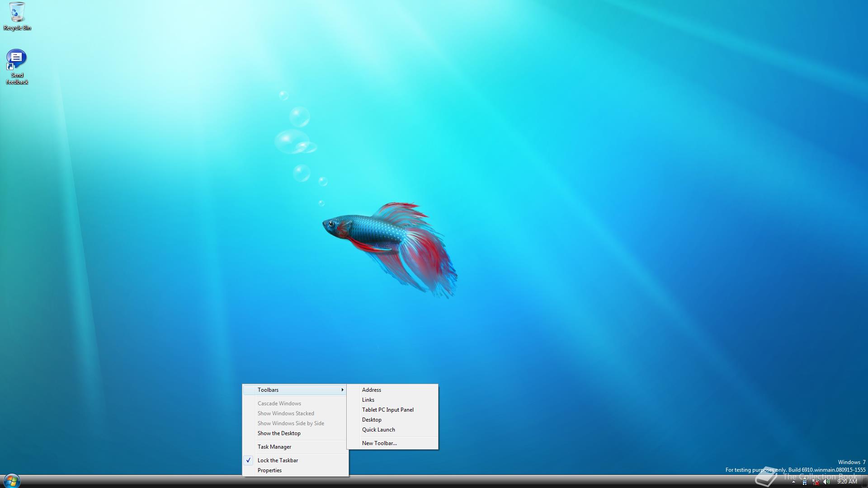Open the volume speaker tray icon
The height and width of the screenshot is (488, 868).
pyautogui.click(x=826, y=482)
